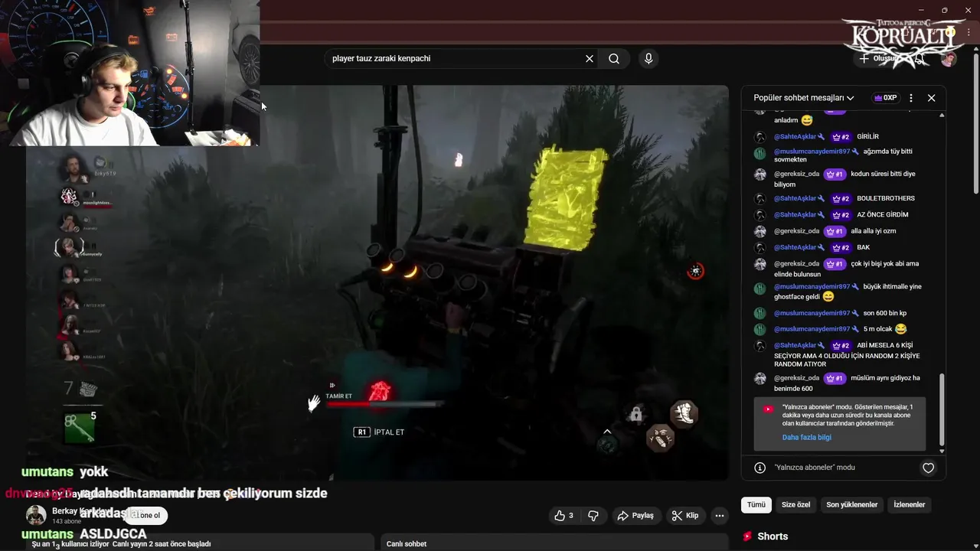Click the Shorts section header
Viewport: 980px width, 551px height.
(773, 536)
